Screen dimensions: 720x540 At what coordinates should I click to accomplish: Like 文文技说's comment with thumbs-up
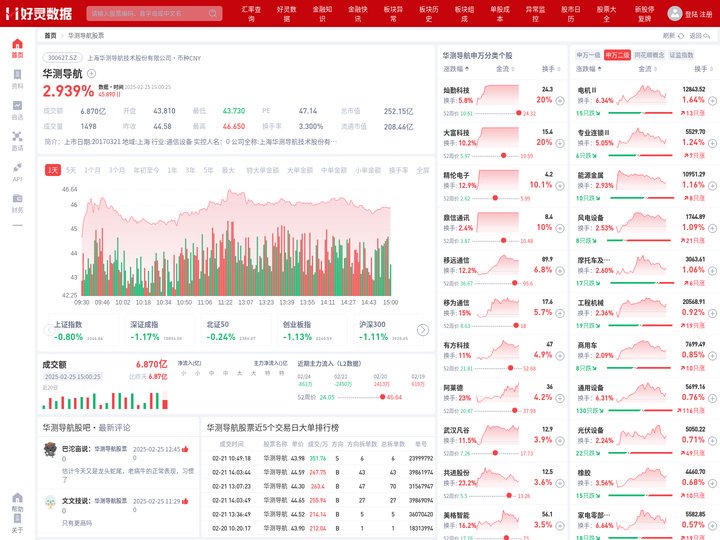click(x=185, y=501)
